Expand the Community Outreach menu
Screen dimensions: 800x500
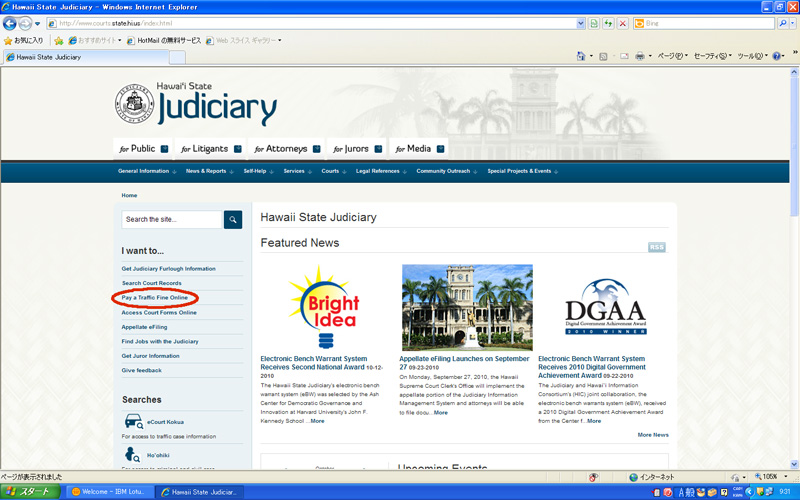(447, 171)
